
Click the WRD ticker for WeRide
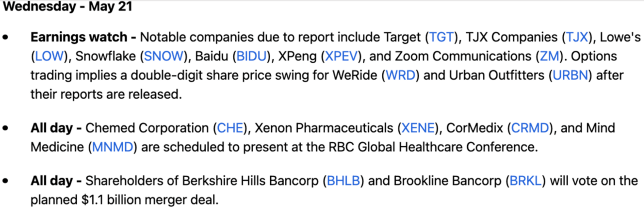(x=400, y=76)
